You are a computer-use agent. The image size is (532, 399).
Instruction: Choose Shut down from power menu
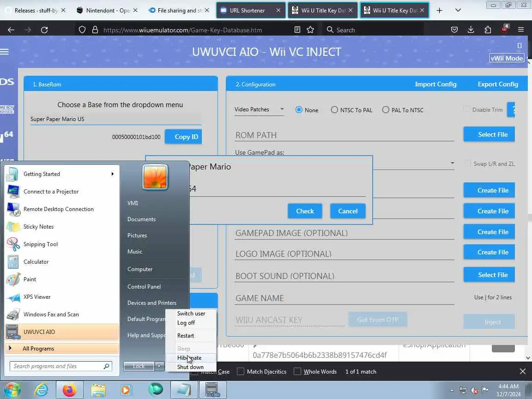pyautogui.click(x=190, y=367)
